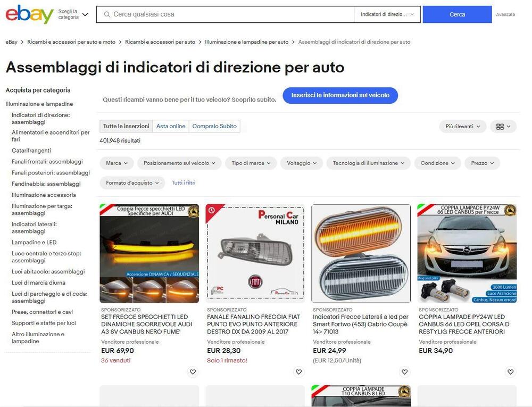Click Inserisci le informazioni sul veicolo button
The image size is (532, 407).
tap(340, 95)
